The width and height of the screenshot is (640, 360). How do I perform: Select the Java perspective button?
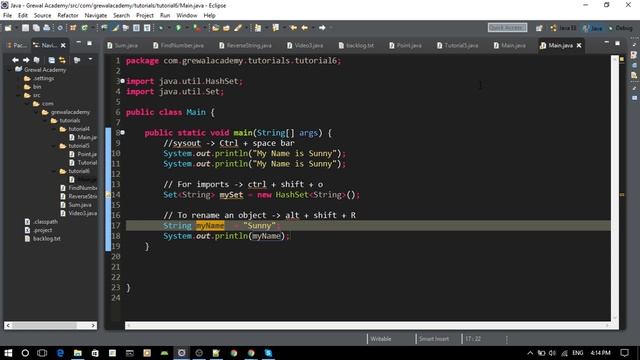593,28
